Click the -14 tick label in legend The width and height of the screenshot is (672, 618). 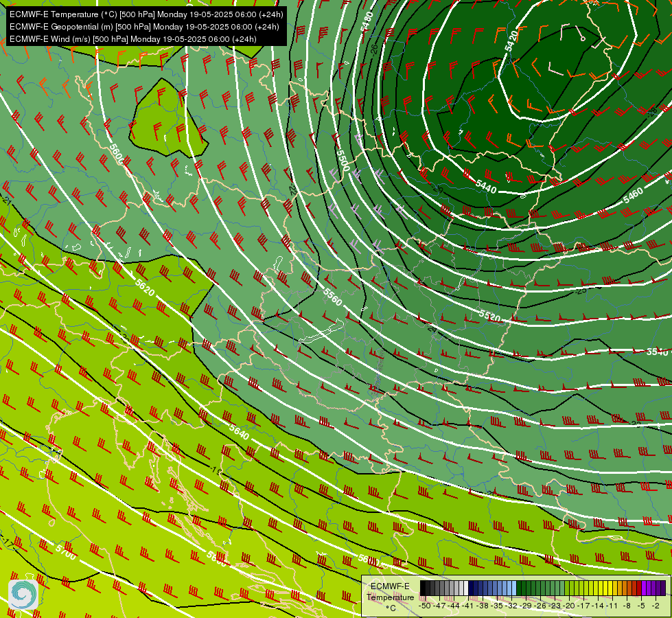coord(599,606)
